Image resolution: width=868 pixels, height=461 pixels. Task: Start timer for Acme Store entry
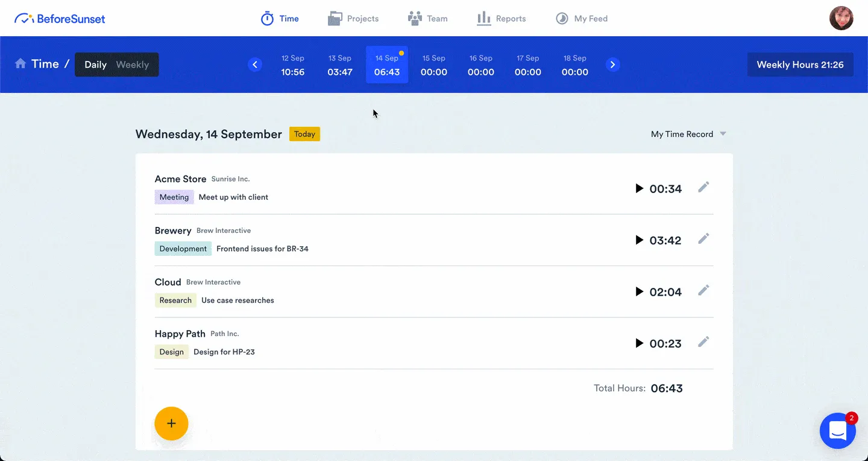[x=640, y=189]
